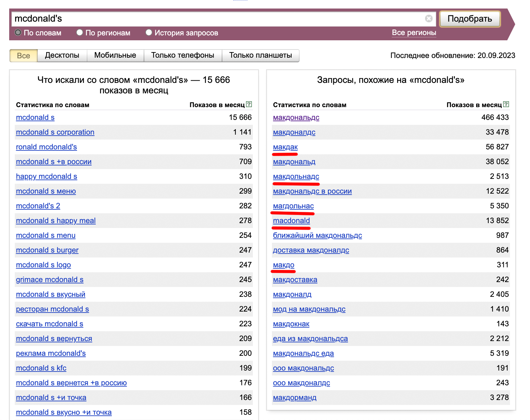Image resolution: width=530 pixels, height=420 pixels.
Task: Open the макдокнак link
Action: (291, 324)
